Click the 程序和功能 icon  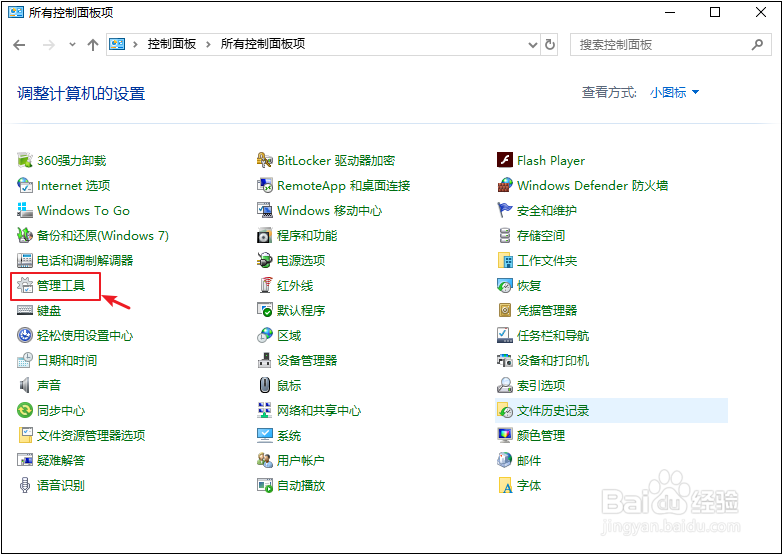click(x=264, y=236)
